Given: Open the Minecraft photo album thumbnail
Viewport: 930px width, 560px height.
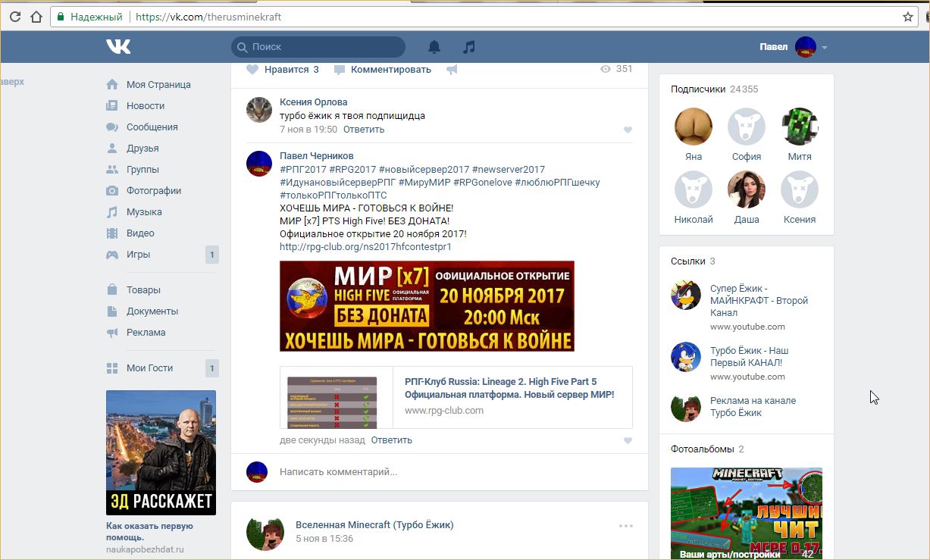Looking at the screenshot, I should click(746, 513).
